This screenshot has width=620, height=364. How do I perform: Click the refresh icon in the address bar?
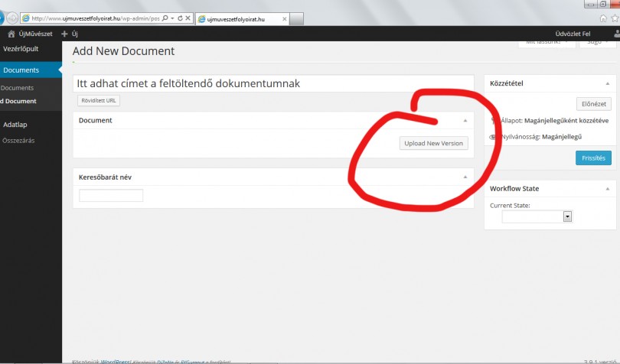[x=179, y=17]
